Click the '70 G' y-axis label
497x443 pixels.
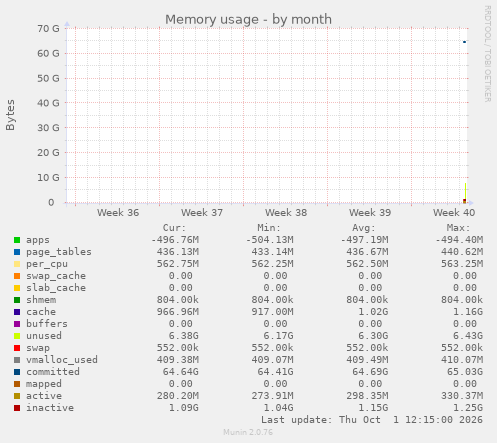click(x=48, y=29)
